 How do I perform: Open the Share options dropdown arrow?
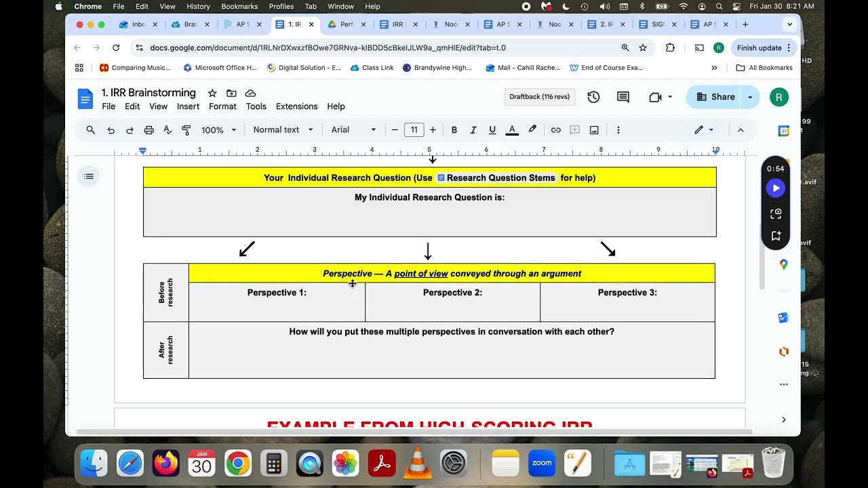click(x=750, y=97)
